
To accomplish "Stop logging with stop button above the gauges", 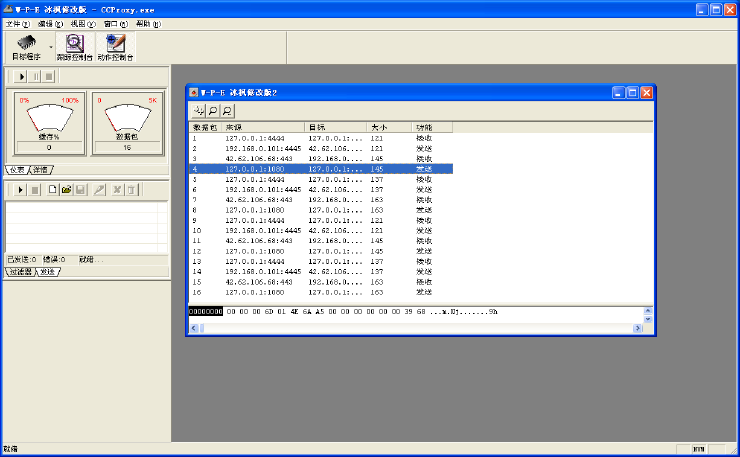I will [x=49, y=76].
